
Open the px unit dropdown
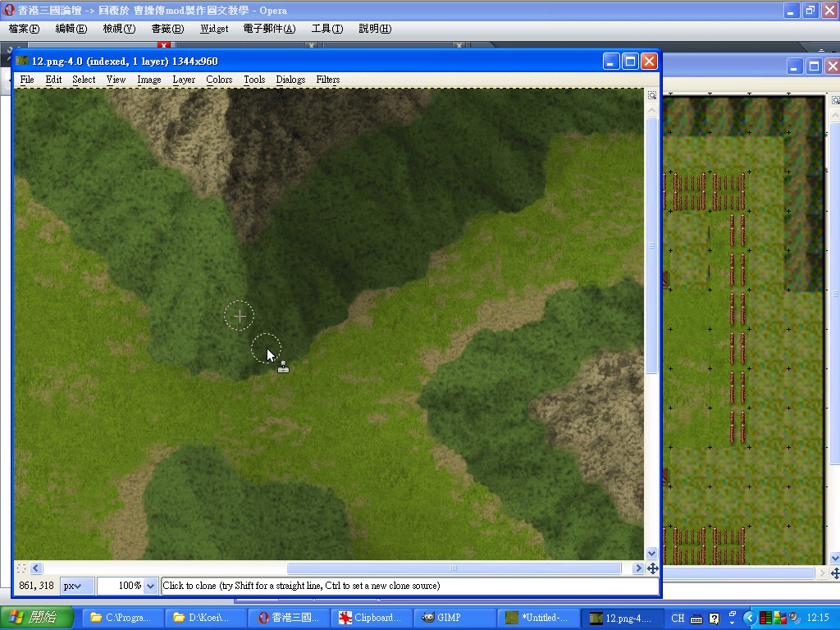coord(76,586)
